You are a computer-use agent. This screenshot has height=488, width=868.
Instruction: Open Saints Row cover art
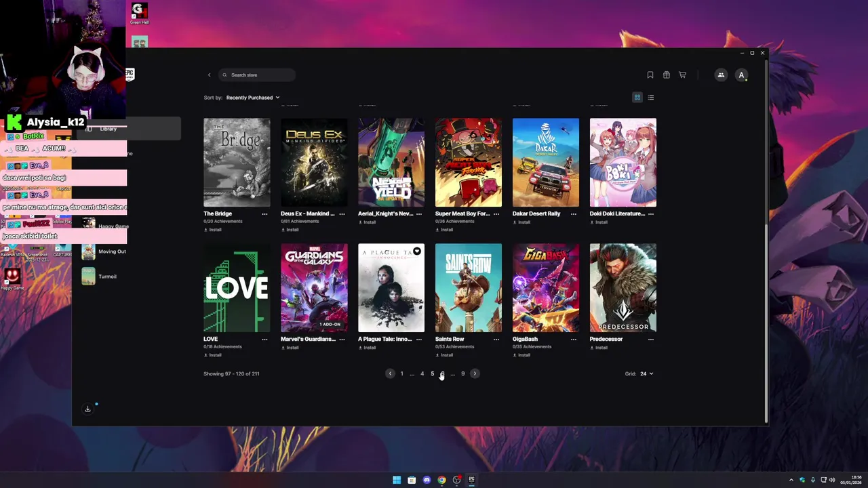(x=469, y=288)
